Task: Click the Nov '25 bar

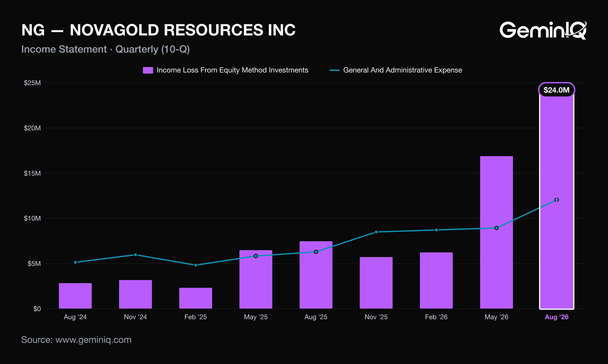Action: click(x=376, y=283)
